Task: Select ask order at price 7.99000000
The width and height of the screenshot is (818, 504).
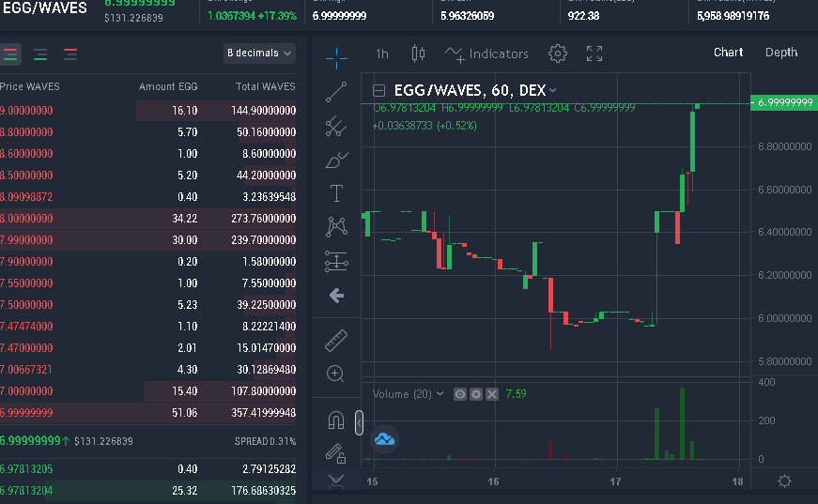Action: click(147, 240)
